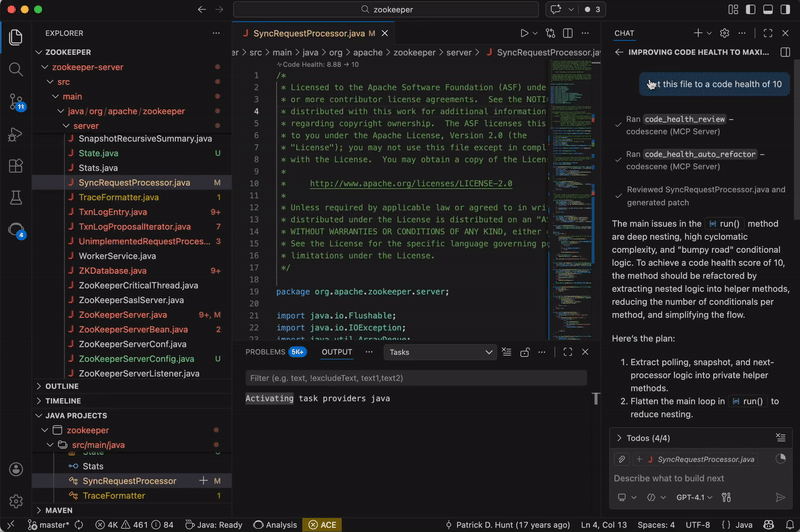Open ZooKeeperServer.java in explorer
The height and width of the screenshot is (532, 800).
click(122, 315)
